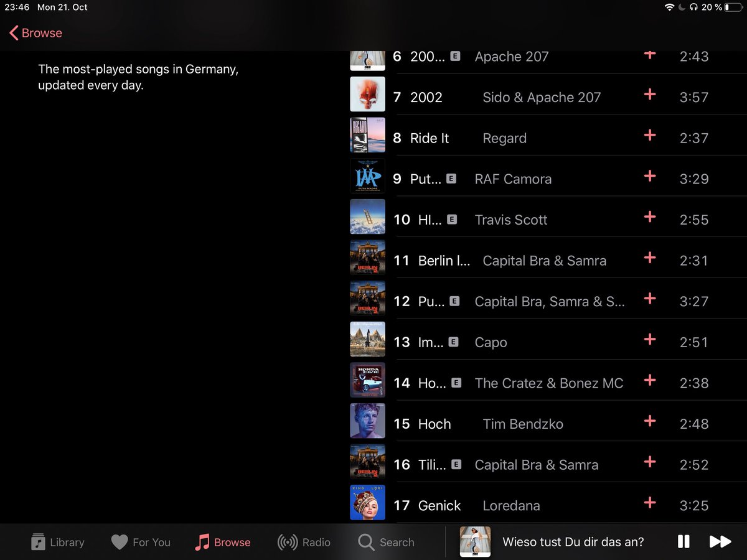Tap the album artwork in the mini player

pos(475,541)
